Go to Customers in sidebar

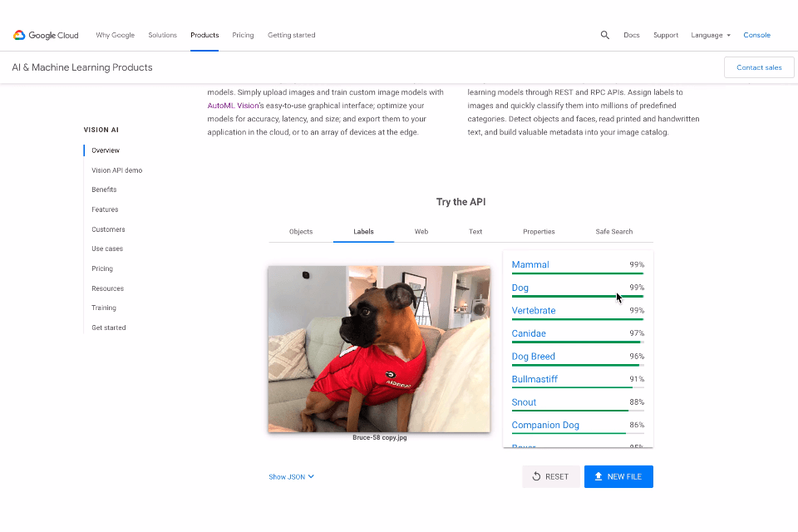pyautogui.click(x=108, y=229)
